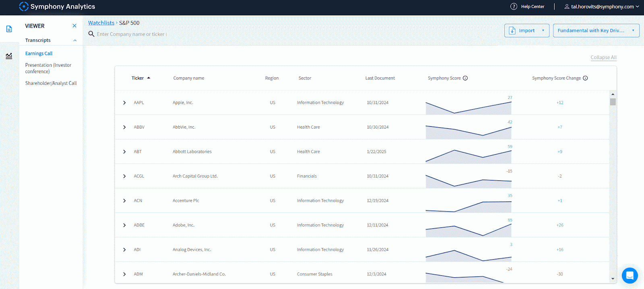
Task: Click the Transcripts section label
Action: (38, 40)
